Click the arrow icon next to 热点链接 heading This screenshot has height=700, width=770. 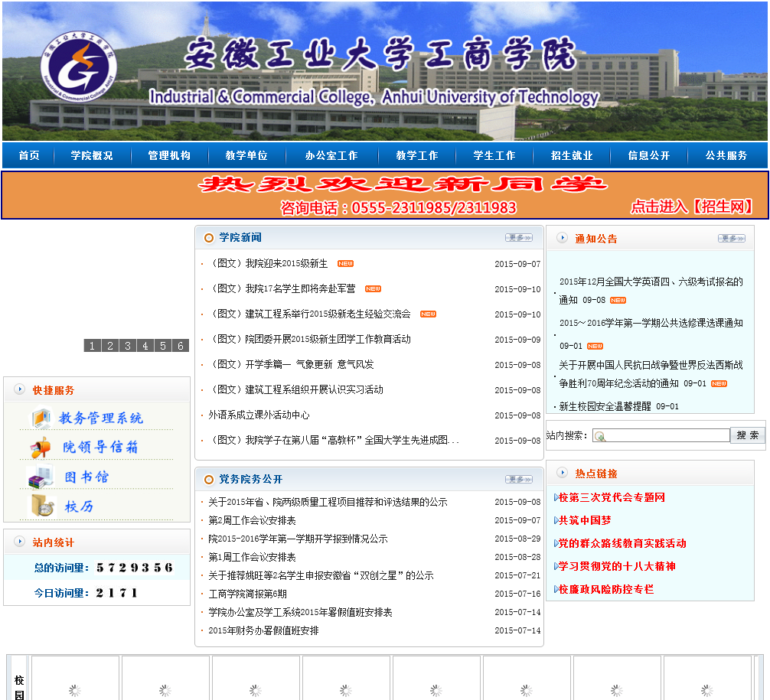(x=563, y=473)
